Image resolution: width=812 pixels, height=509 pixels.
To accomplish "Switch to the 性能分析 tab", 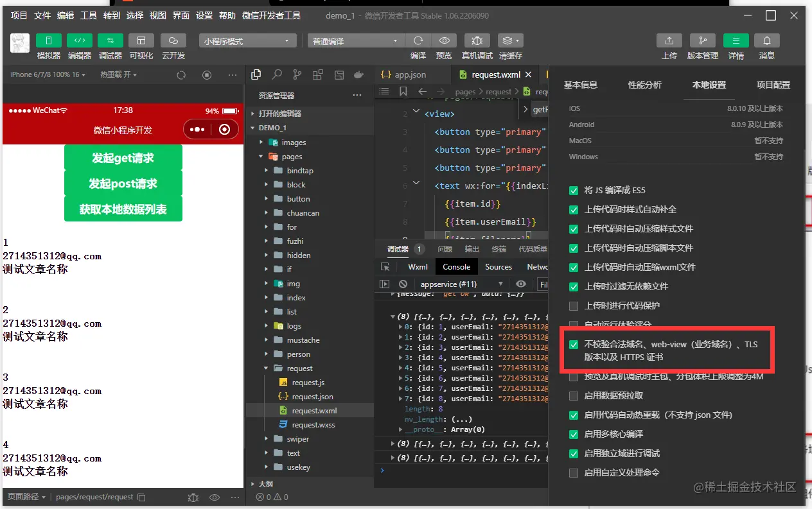I will tap(645, 85).
